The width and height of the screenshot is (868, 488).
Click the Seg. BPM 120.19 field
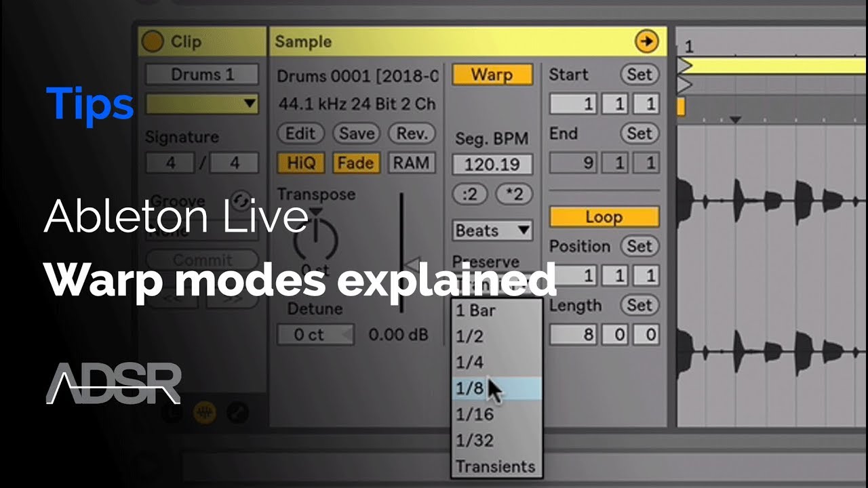tap(492, 164)
